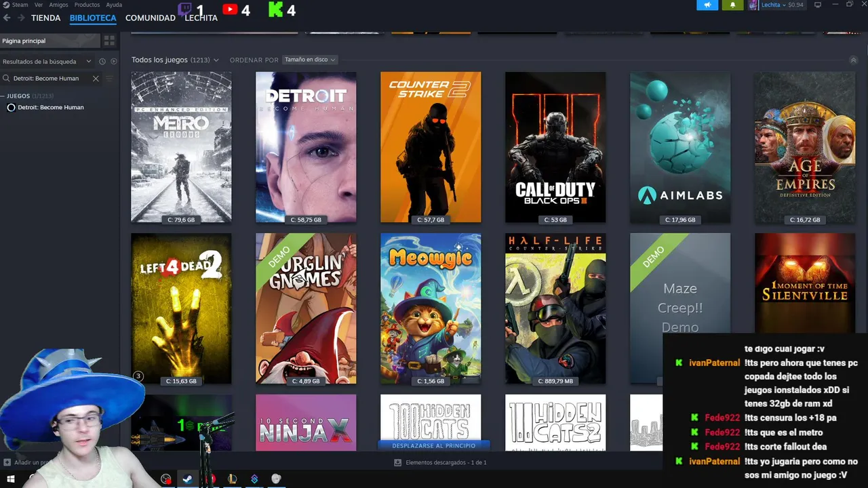Open the Productos menu
The height and width of the screenshot is (488, 868).
point(87,5)
